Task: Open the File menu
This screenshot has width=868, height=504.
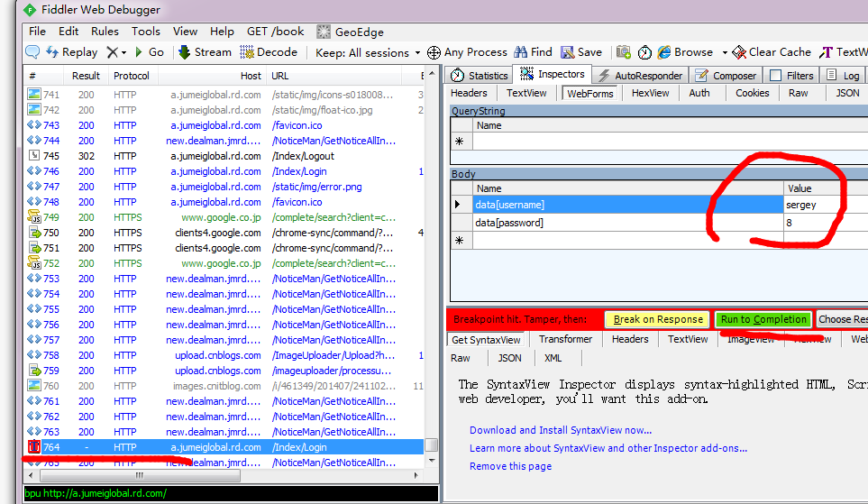Action: point(37,32)
